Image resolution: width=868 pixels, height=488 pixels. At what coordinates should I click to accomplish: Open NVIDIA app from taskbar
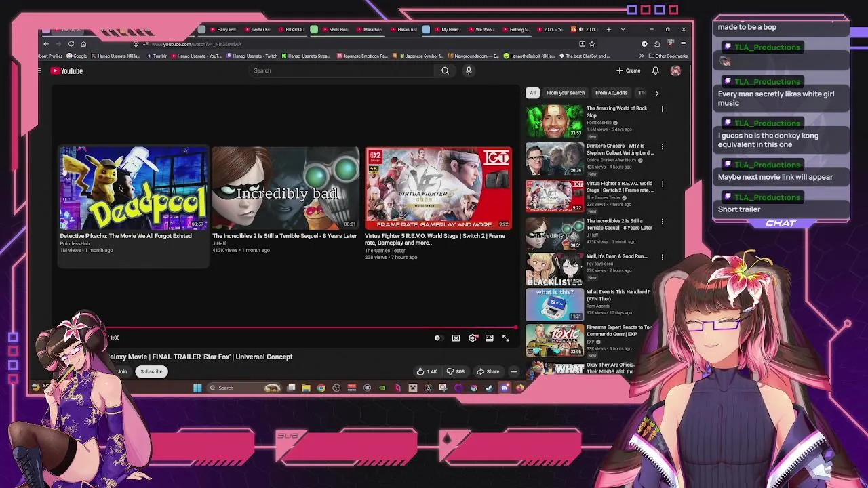point(382,388)
